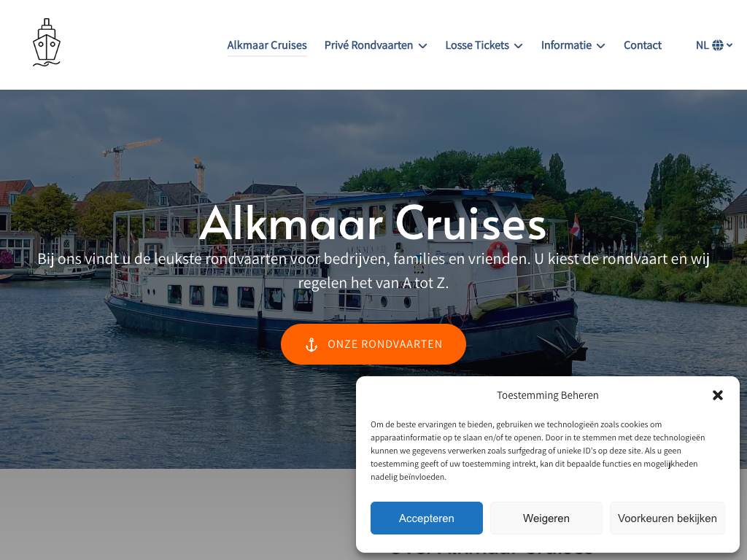
Task: Select the Informatie menu label
Action: coord(566,45)
